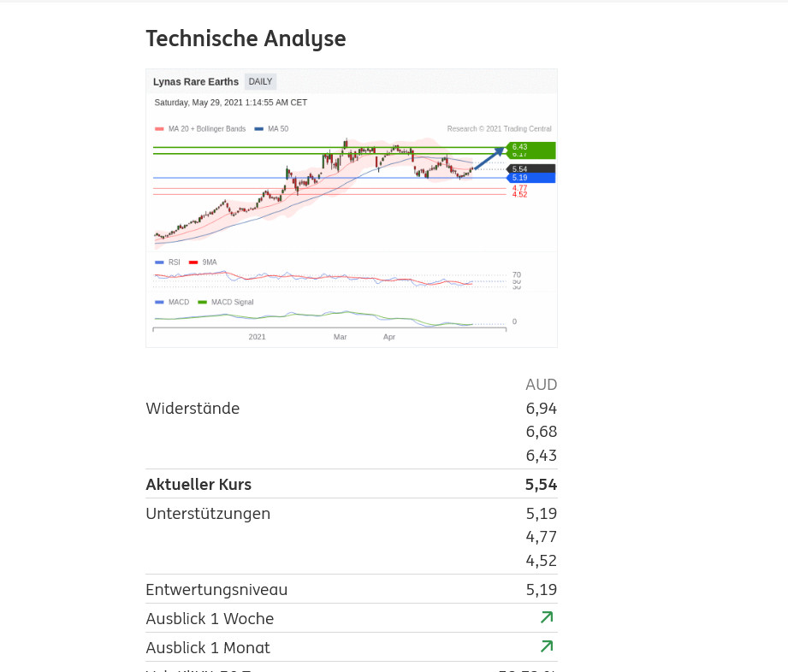Click the Aktueller Kurs row label

198,485
